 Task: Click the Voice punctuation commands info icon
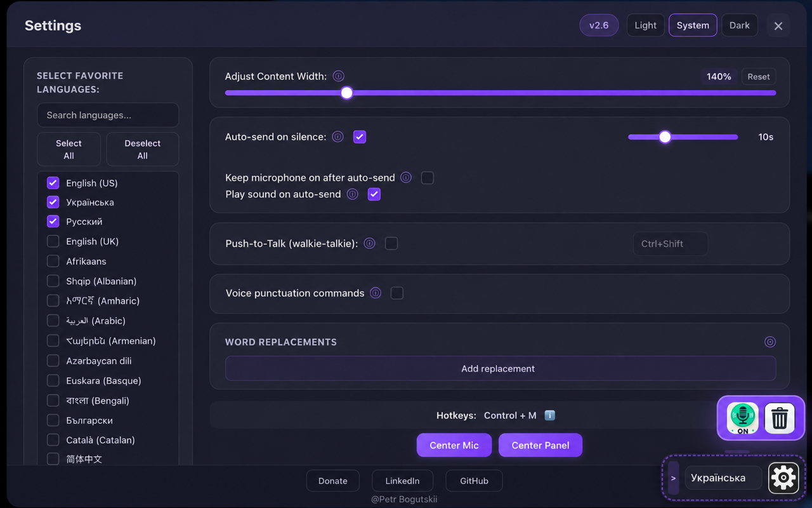(x=376, y=293)
